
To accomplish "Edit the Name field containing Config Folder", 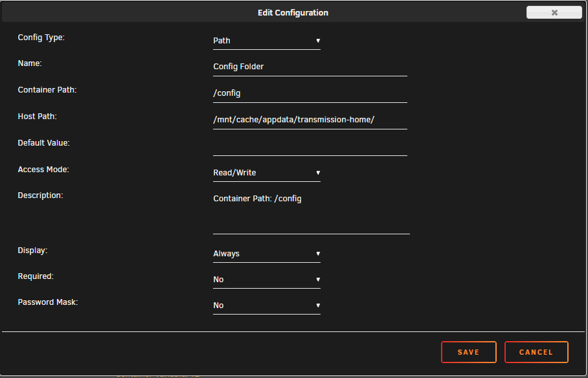I will (310, 67).
